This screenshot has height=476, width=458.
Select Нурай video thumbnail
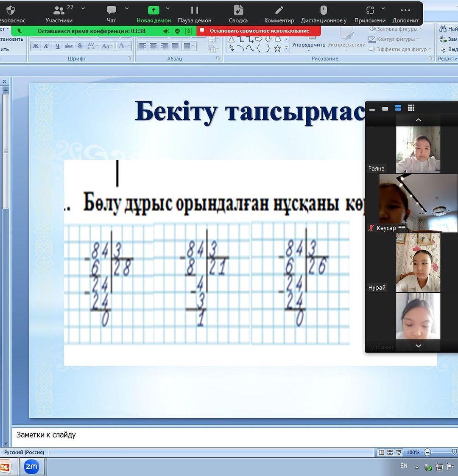(418, 263)
